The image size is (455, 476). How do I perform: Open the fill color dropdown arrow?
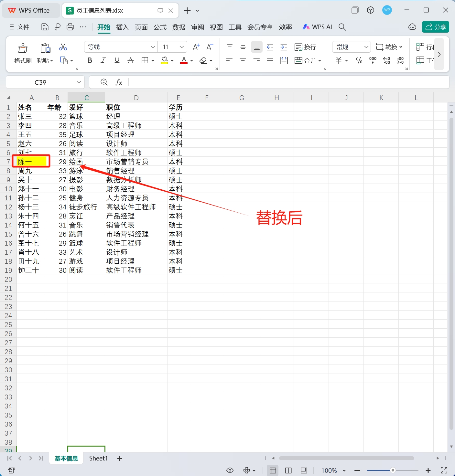click(172, 60)
